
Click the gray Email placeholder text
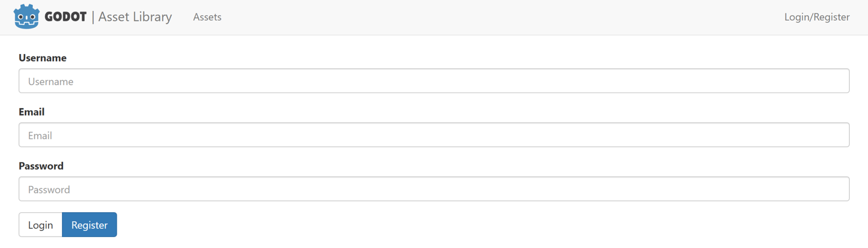(x=40, y=136)
